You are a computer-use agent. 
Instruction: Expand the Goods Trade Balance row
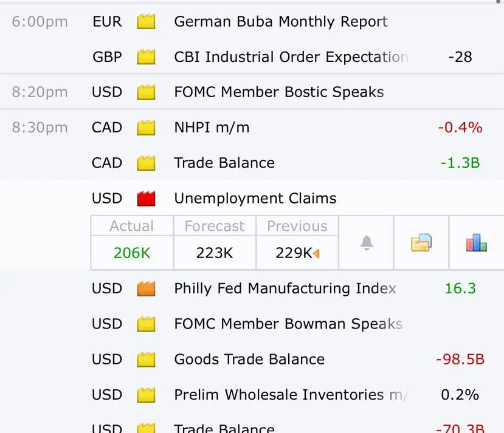[249, 360]
